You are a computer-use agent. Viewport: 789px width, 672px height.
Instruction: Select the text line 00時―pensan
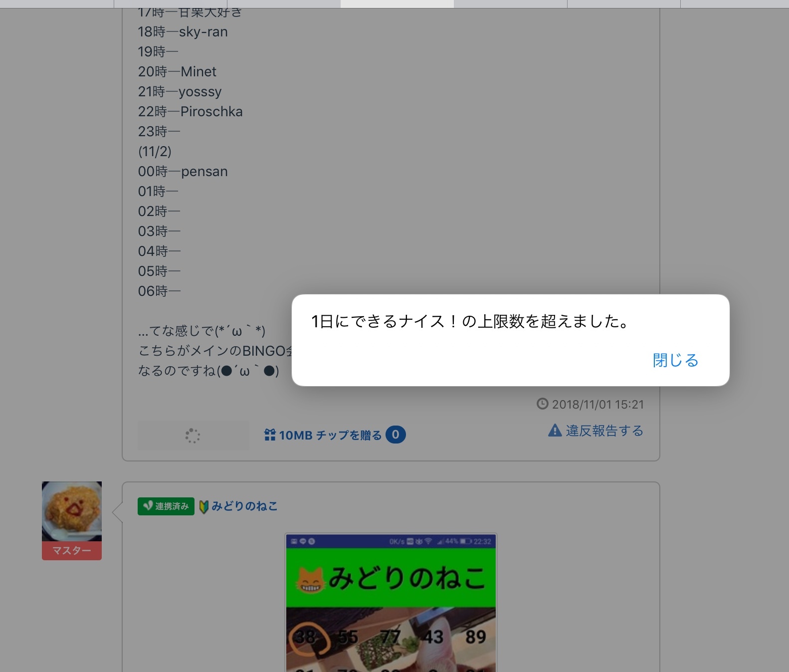tap(183, 172)
